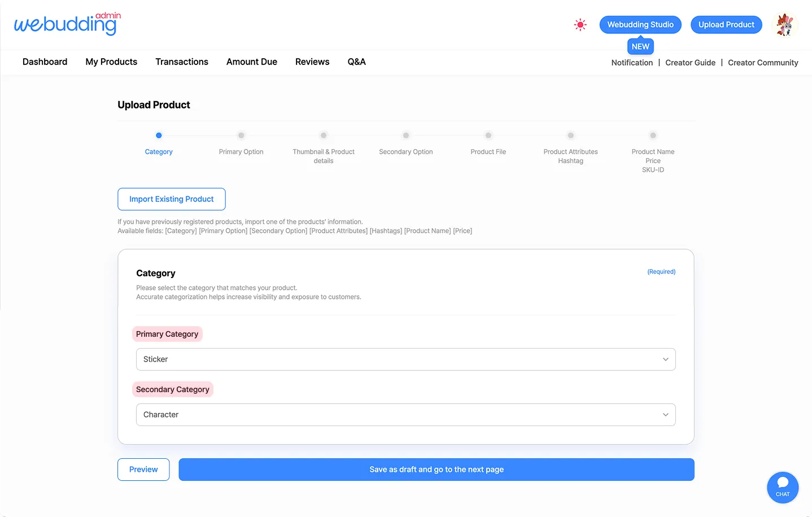This screenshot has width=812, height=517.
Task: Open the user profile avatar
Action: [x=784, y=25]
